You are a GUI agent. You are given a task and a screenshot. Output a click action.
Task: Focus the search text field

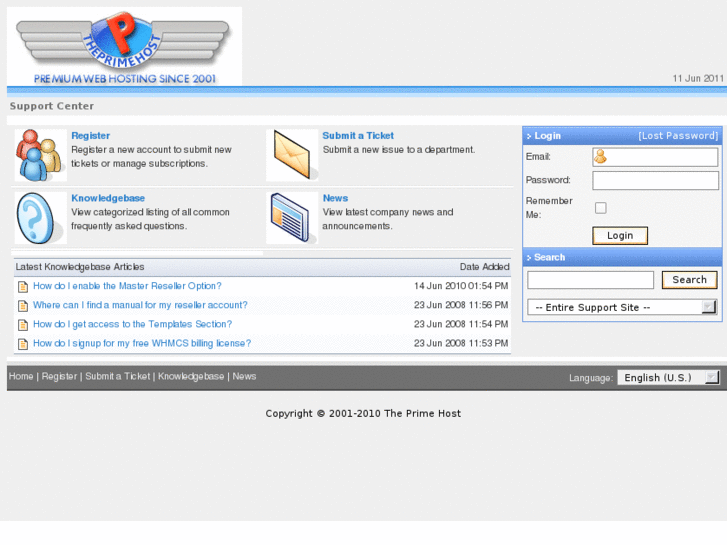point(590,280)
